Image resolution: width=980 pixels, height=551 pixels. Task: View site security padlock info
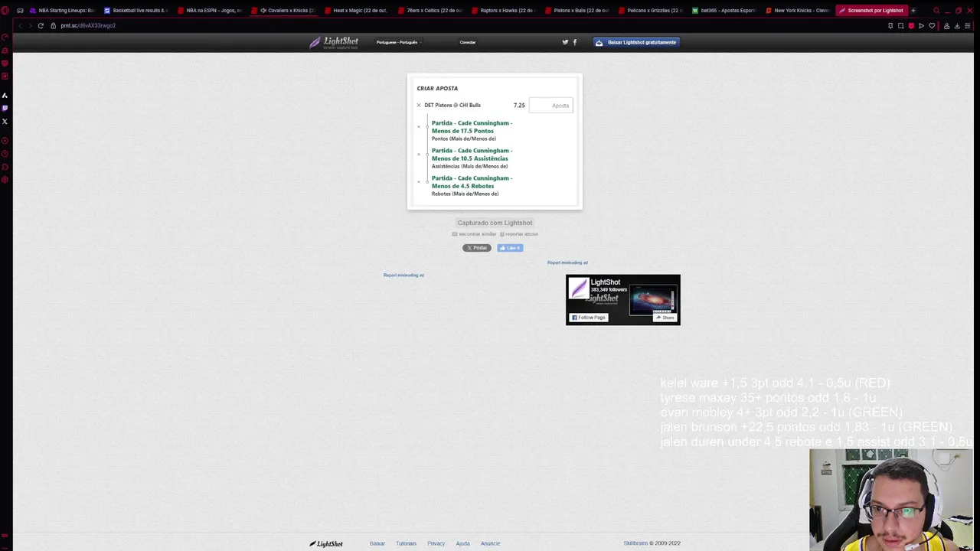54,25
